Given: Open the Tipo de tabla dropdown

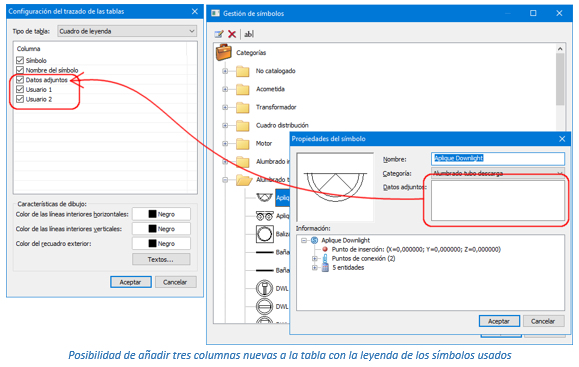Looking at the screenshot, I should [x=127, y=31].
